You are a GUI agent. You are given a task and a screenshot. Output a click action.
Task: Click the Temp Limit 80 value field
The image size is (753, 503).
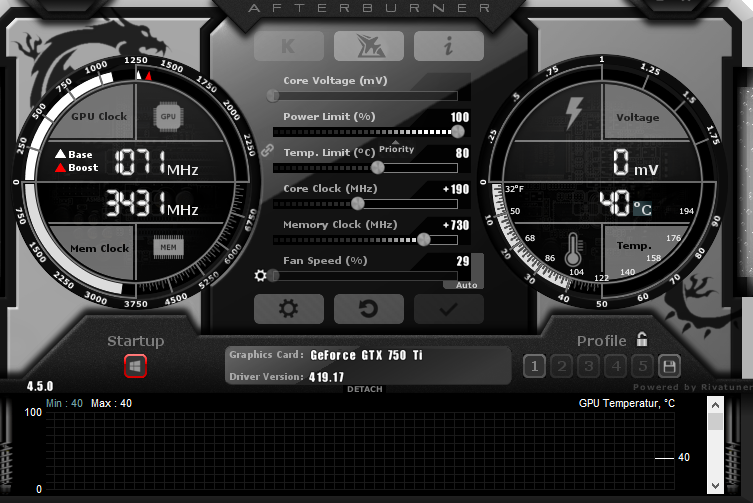pyautogui.click(x=462, y=153)
